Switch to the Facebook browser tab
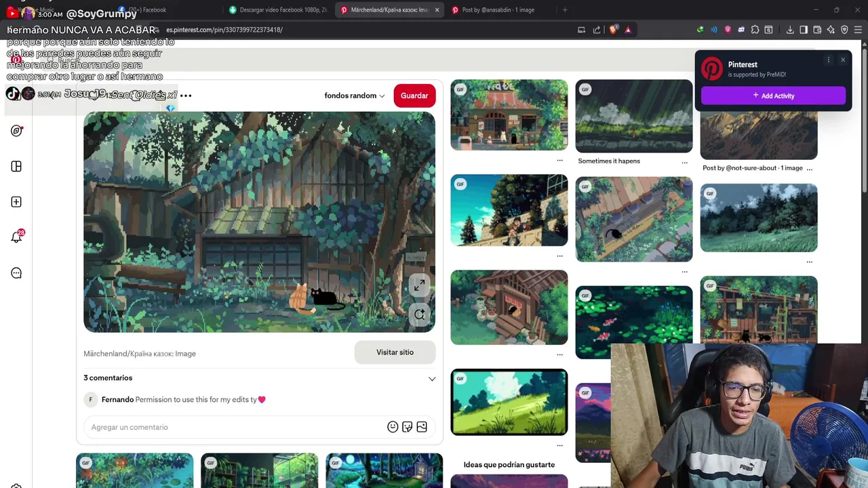 [166, 9]
